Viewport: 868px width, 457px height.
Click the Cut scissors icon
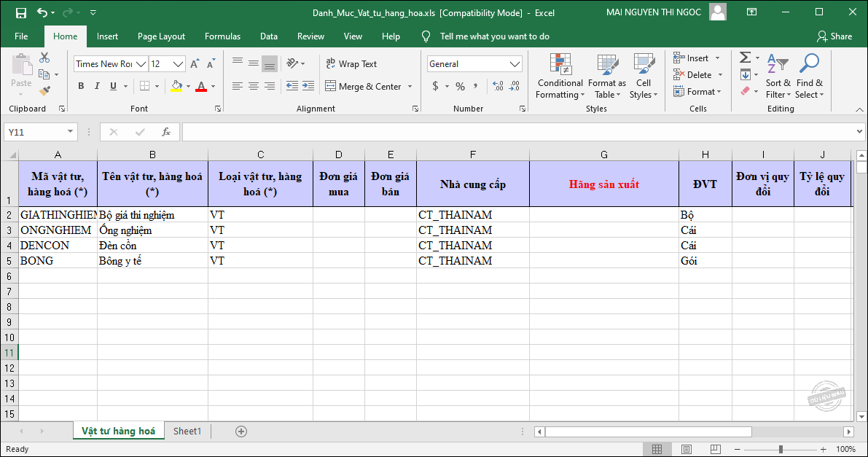point(44,58)
